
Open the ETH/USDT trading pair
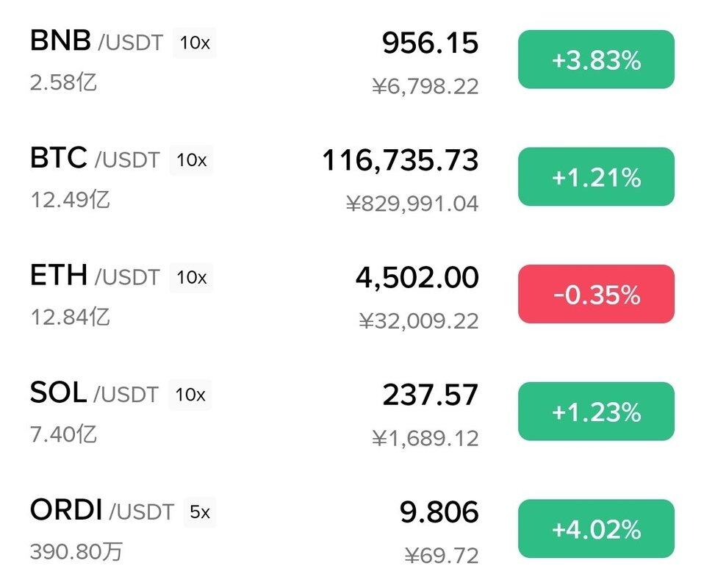coord(95,276)
